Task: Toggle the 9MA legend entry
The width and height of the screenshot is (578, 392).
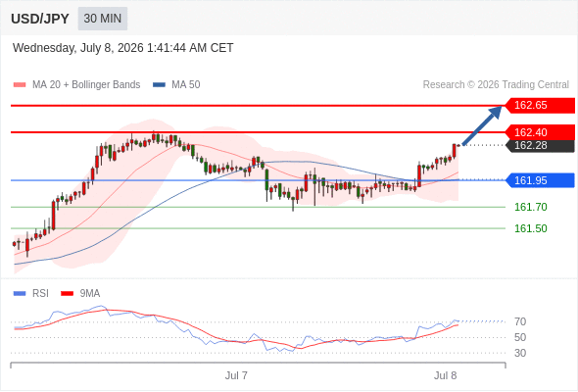Action: pos(80,294)
